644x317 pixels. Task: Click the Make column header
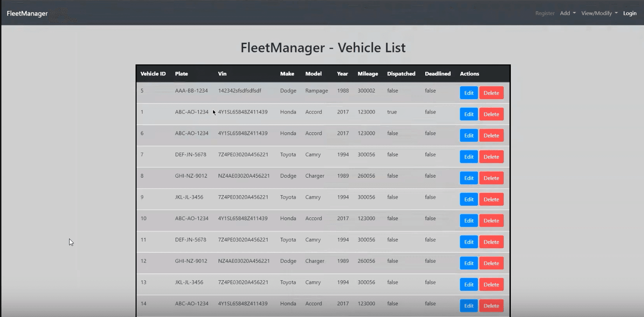point(287,74)
